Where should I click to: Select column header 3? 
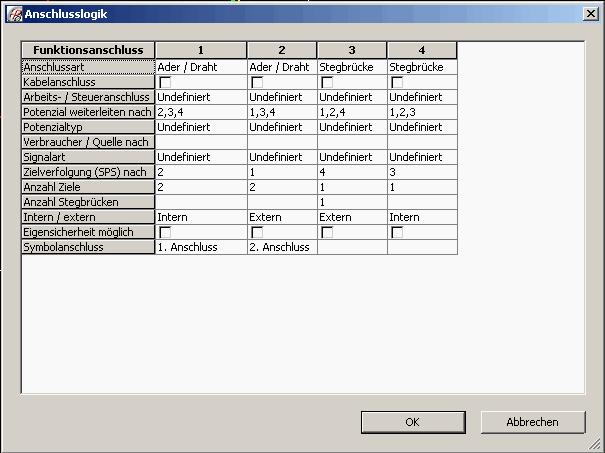pyautogui.click(x=352, y=50)
